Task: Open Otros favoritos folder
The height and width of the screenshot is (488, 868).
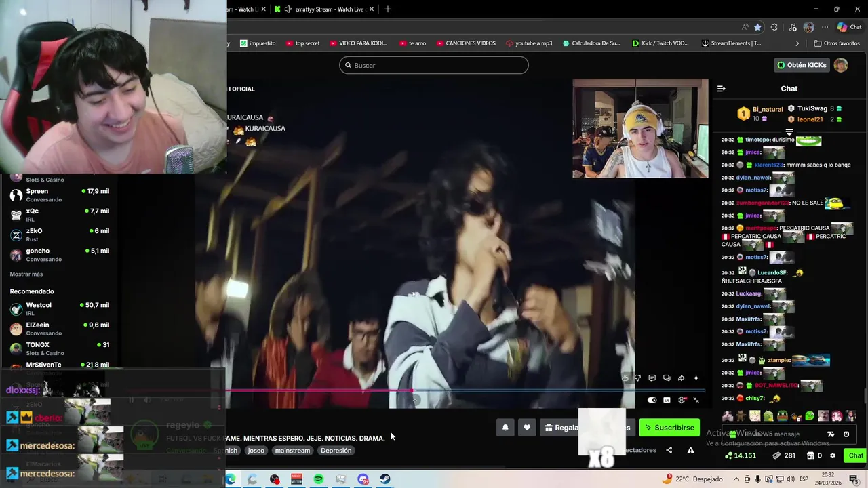Action: point(837,43)
